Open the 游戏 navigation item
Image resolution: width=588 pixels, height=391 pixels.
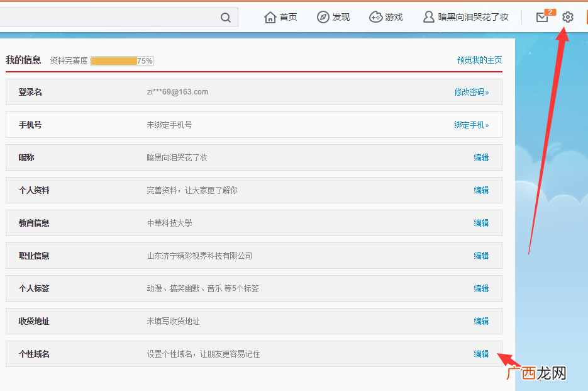(x=394, y=17)
